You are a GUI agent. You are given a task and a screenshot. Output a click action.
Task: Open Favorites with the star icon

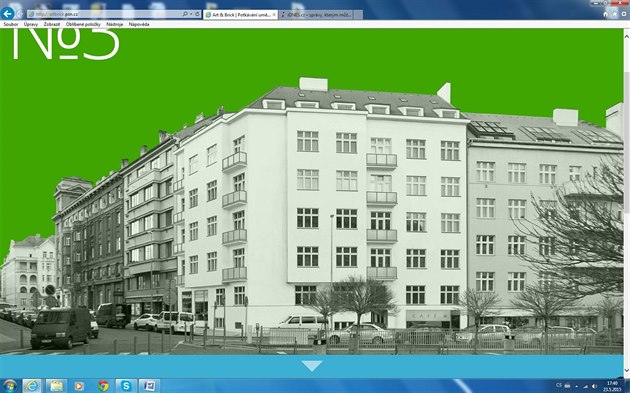point(615,14)
